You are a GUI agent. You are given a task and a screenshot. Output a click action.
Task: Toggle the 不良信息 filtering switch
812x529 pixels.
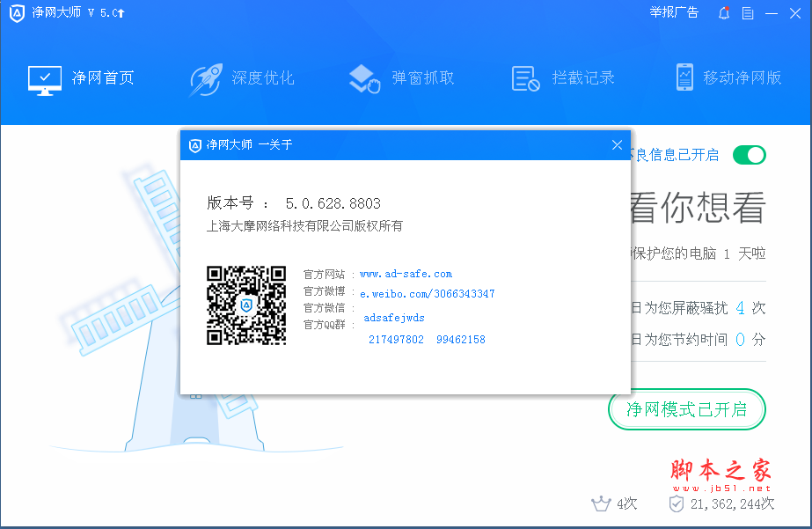point(749,155)
